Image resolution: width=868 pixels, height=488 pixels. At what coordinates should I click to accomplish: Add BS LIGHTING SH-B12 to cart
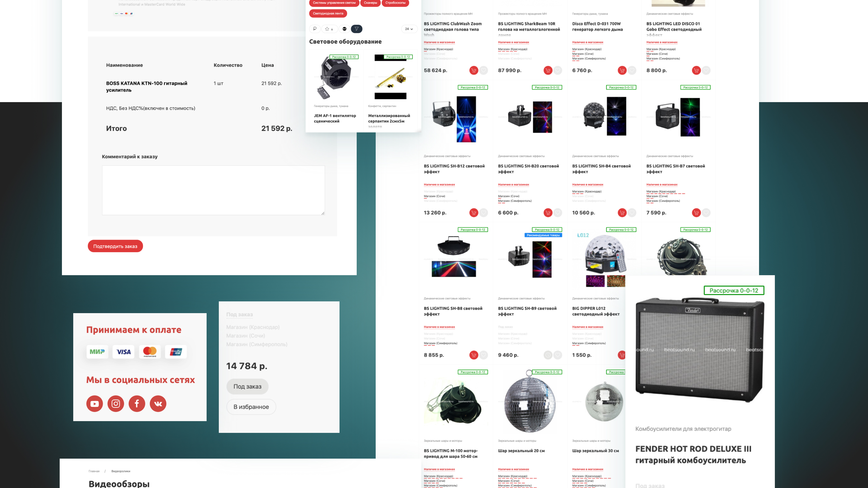point(473,213)
